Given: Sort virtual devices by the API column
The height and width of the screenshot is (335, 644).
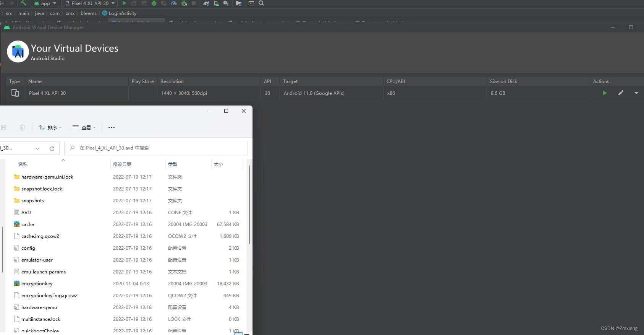Looking at the screenshot, I should pos(270,81).
